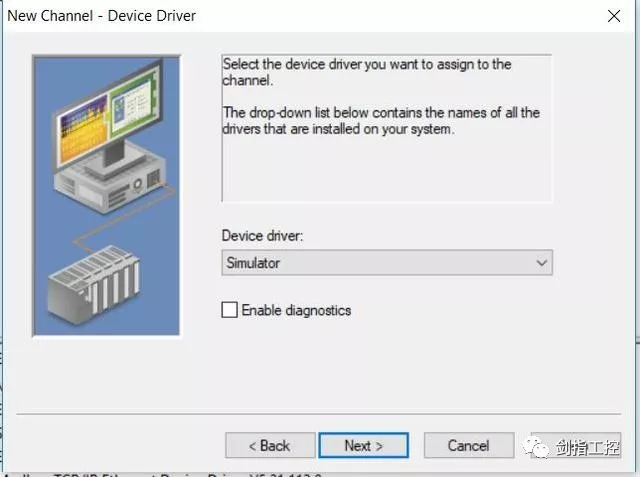Click the Next > button
Image resolution: width=640 pixels, height=477 pixels.
(x=363, y=445)
